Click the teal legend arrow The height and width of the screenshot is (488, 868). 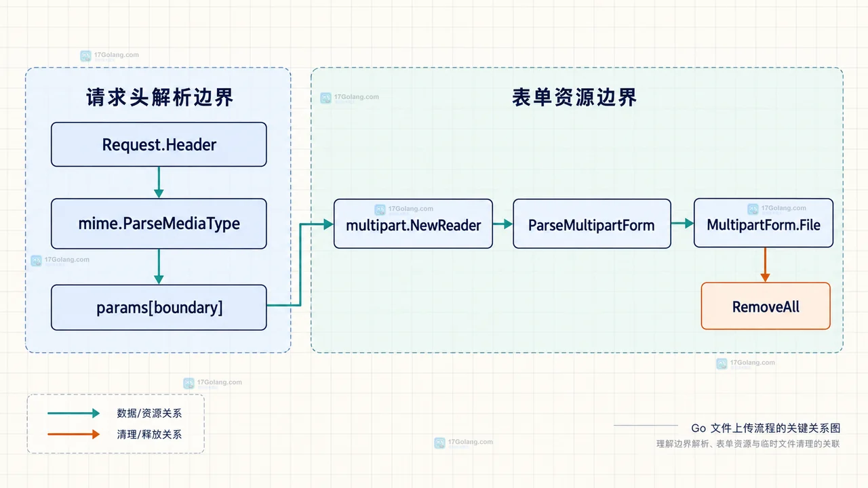click(x=74, y=413)
